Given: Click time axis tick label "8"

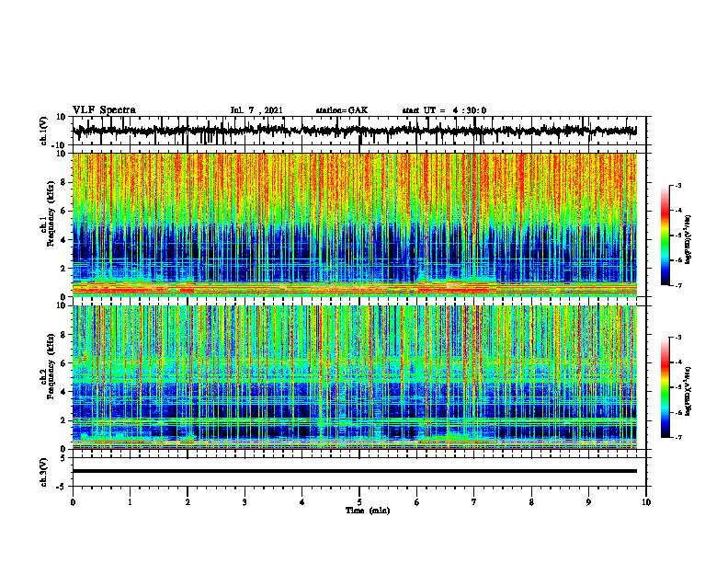Looking at the screenshot, I should pyautogui.click(x=531, y=502).
